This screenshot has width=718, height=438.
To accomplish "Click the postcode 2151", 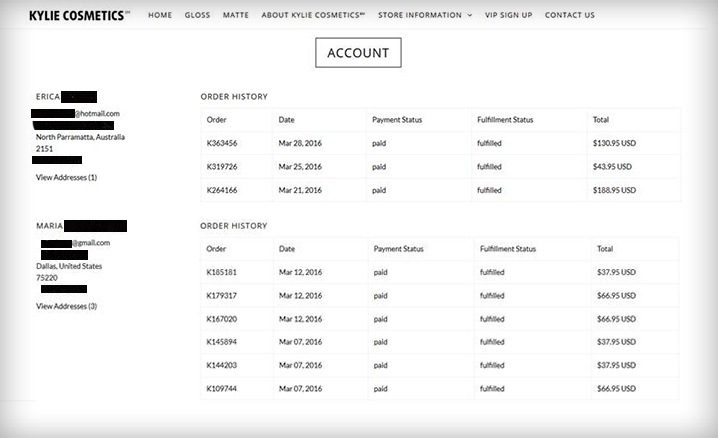I will (44, 149).
